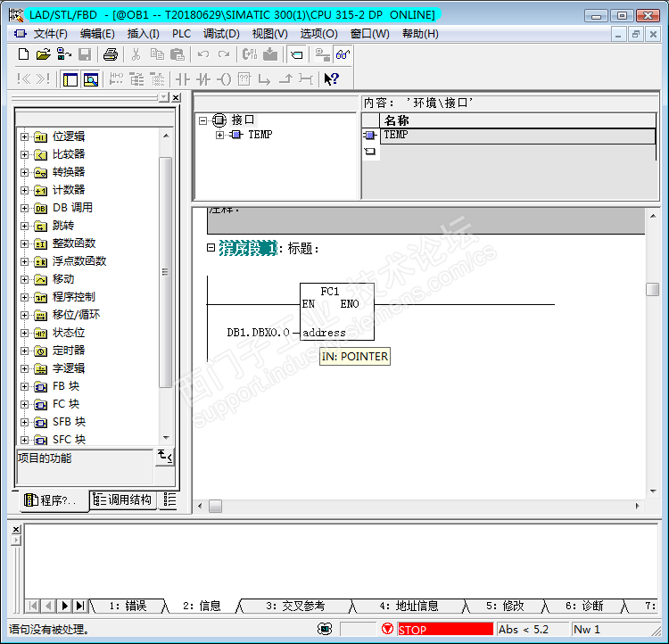Close the output message window
The image size is (669, 644).
[16, 529]
